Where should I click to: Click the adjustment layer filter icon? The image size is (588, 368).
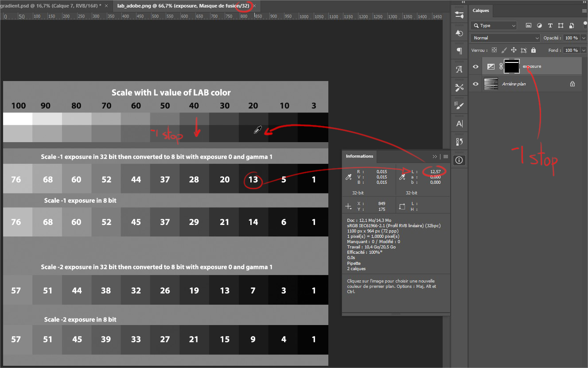[540, 25]
